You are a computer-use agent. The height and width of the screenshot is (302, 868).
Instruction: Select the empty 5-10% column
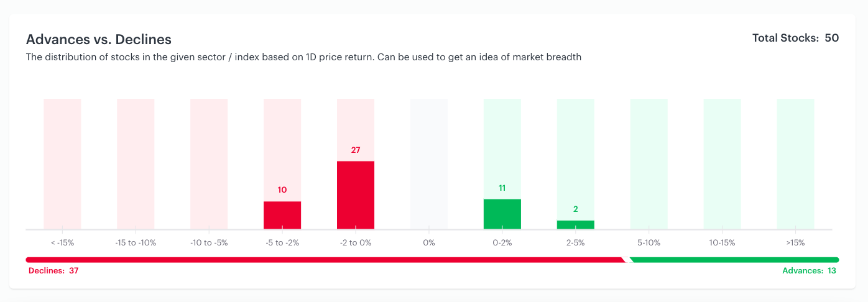pos(649,164)
